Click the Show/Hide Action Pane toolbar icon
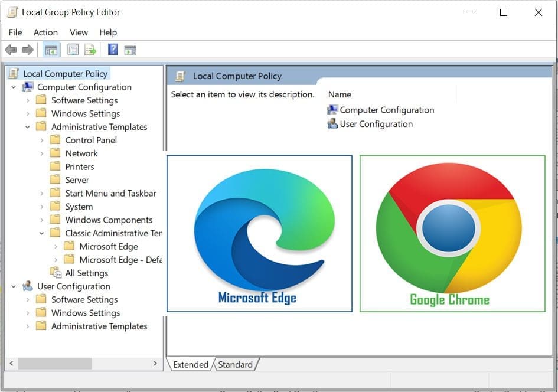The width and height of the screenshot is (558, 392). coord(130,50)
